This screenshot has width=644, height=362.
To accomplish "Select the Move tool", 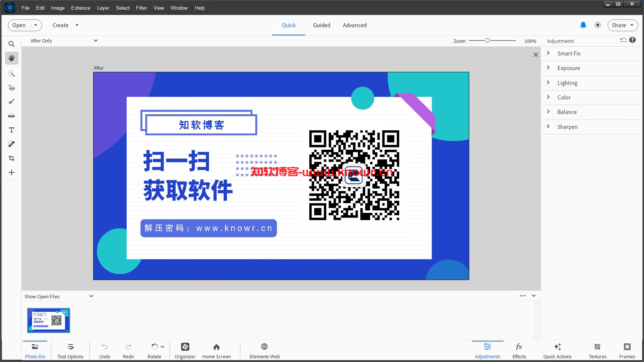I will tap(12, 172).
